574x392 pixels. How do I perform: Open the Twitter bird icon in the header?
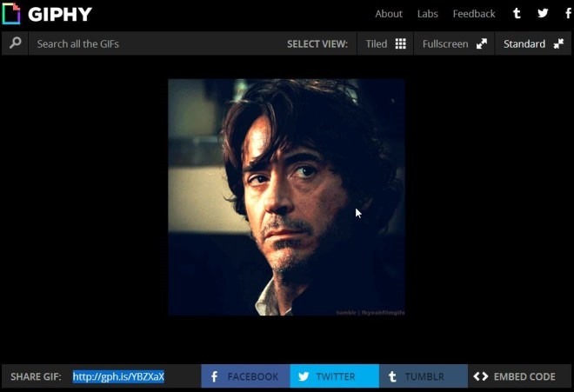click(x=543, y=14)
